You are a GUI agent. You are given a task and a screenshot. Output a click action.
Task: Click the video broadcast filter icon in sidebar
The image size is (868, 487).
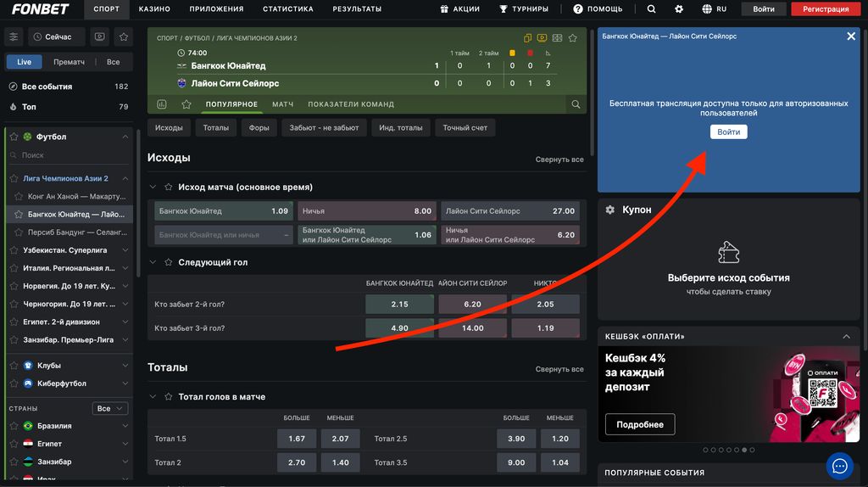(x=100, y=37)
